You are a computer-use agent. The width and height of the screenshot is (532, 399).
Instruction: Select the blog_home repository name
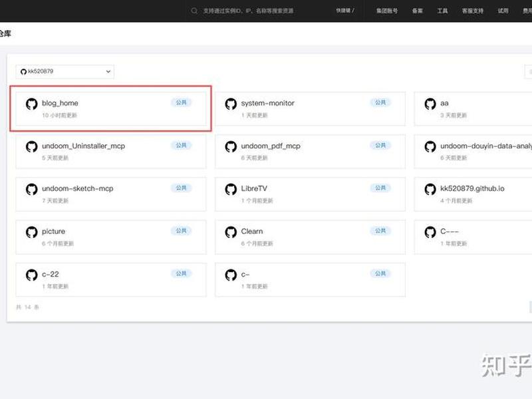coord(60,103)
